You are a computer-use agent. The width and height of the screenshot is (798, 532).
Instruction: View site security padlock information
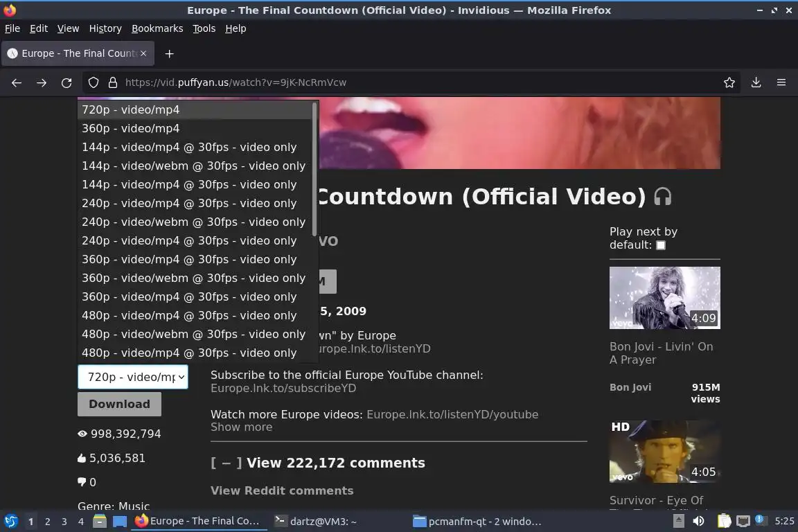(112, 82)
